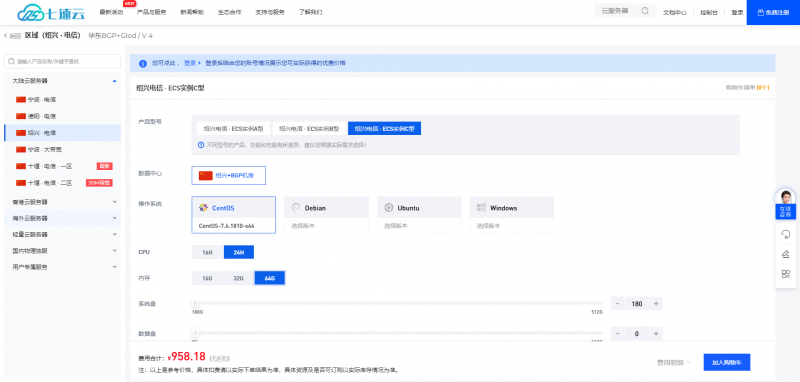800x382 pixels.
Task: Choose Debian as the operating system
Action: coord(327,208)
